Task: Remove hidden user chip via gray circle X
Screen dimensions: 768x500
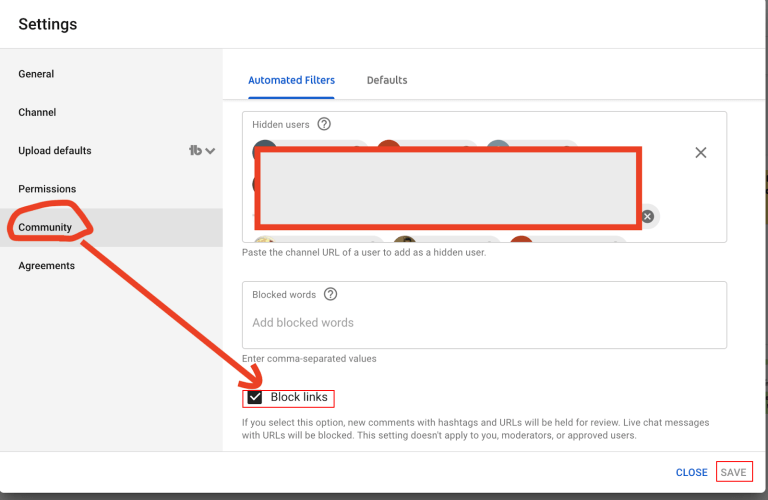Action: (648, 216)
